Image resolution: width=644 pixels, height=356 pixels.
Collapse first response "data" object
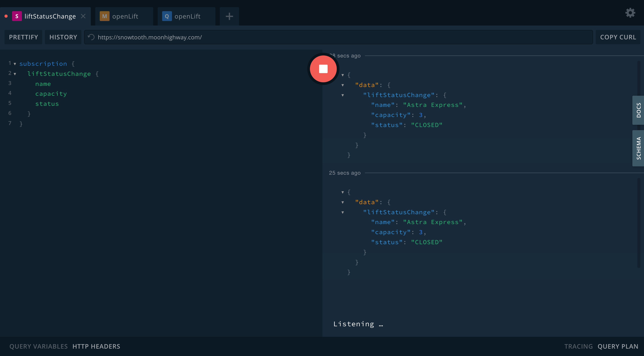pos(343,85)
